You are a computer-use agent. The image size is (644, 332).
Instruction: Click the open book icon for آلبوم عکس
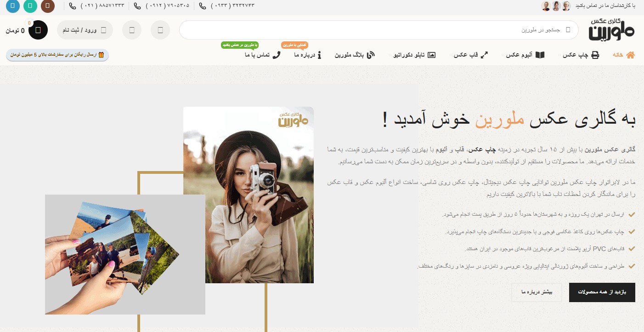pyautogui.click(x=540, y=55)
